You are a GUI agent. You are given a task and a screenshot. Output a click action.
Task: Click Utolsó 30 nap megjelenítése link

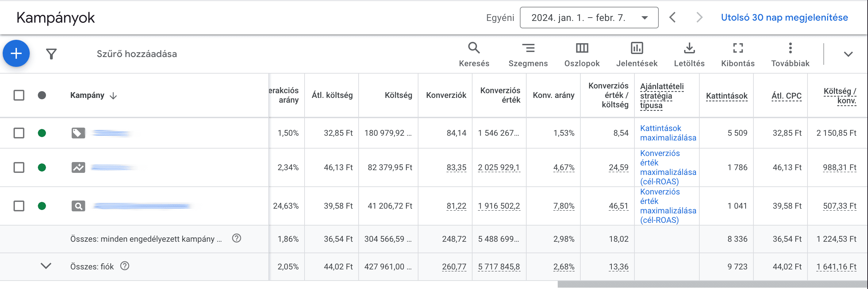click(x=785, y=18)
